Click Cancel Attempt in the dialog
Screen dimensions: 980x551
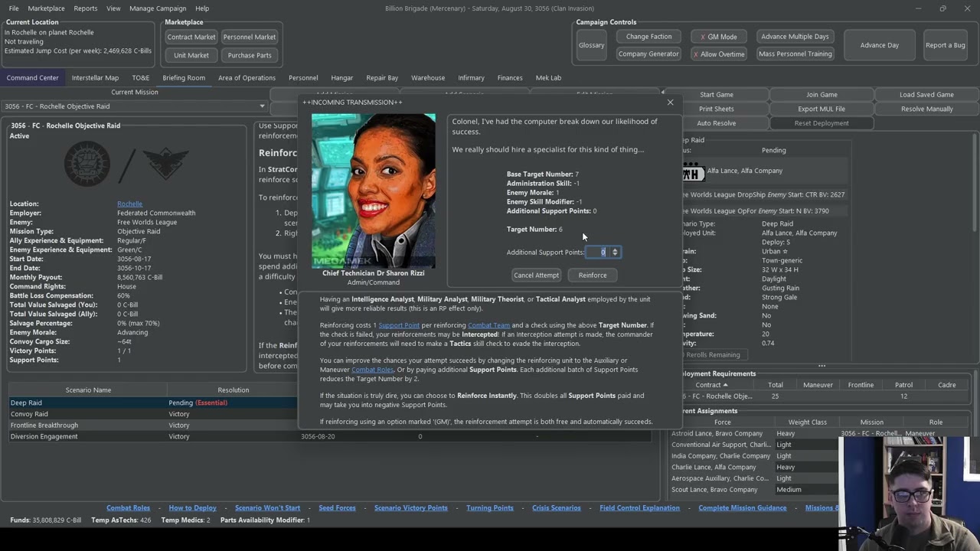click(x=536, y=275)
